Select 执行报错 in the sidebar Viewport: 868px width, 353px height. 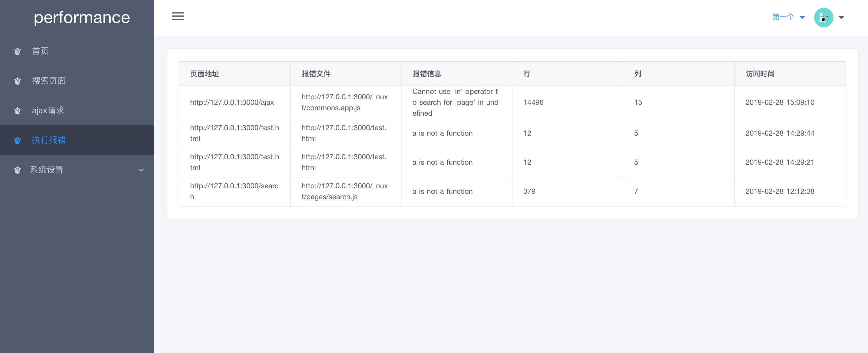[x=77, y=140]
